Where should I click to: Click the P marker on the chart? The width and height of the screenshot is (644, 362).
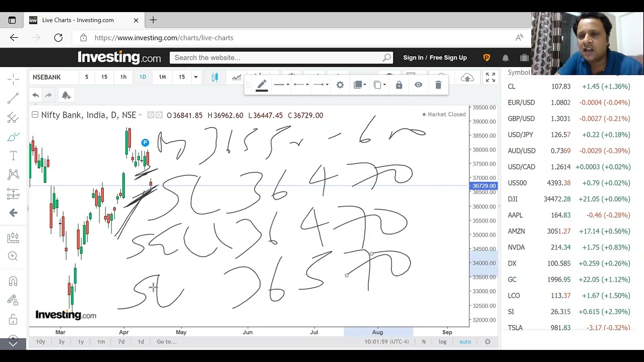145,143
